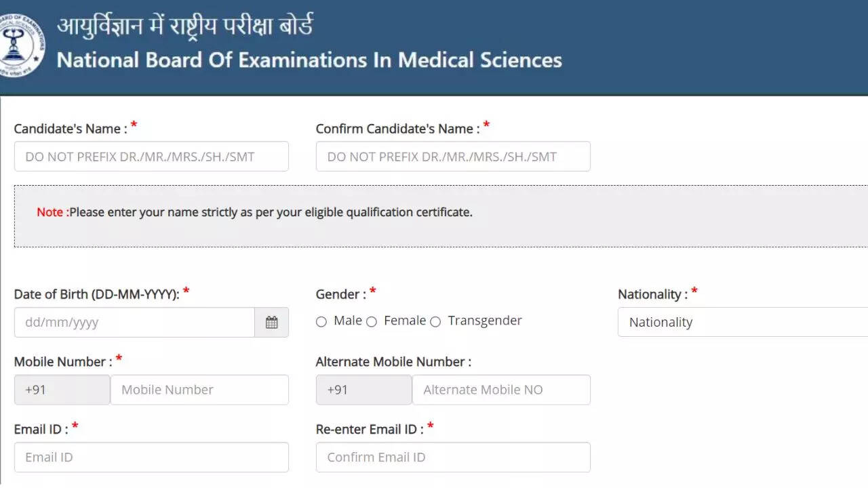Click the National Board Of Examinations title
Image resolution: width=868 pixels, height=488 pixels.
tap(309, 60)
